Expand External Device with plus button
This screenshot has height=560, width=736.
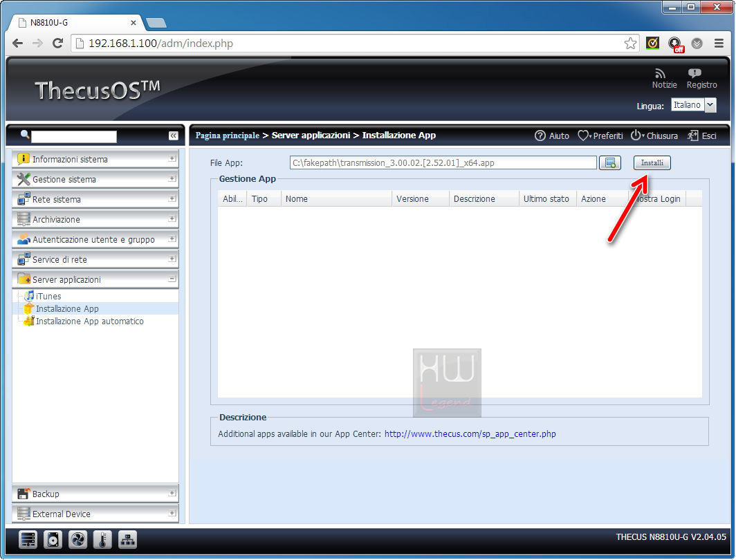172,513
